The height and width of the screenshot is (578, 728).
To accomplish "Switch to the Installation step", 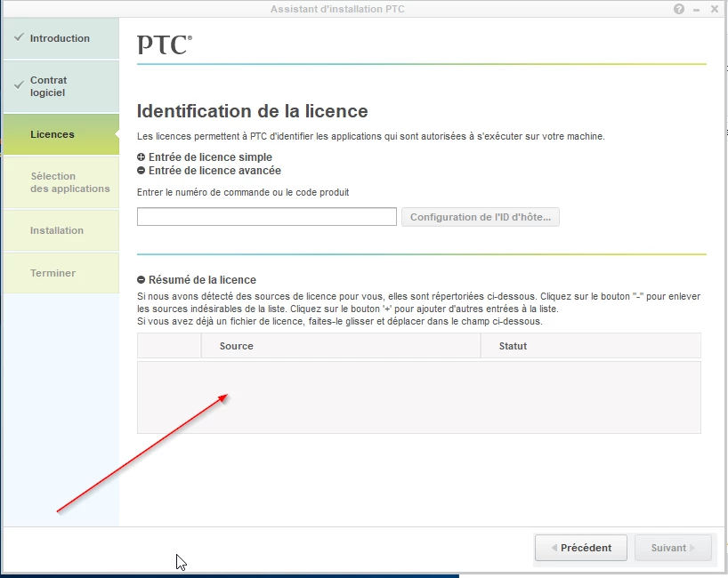I will pyautogui.click(x=61, y=230).
